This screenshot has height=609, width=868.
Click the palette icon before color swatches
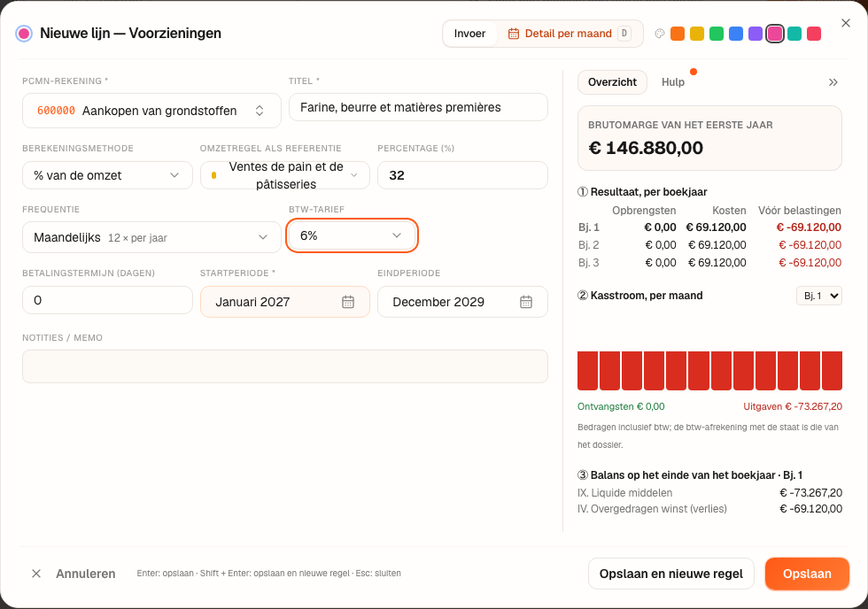pyautogui.click(x=659, y=34)
